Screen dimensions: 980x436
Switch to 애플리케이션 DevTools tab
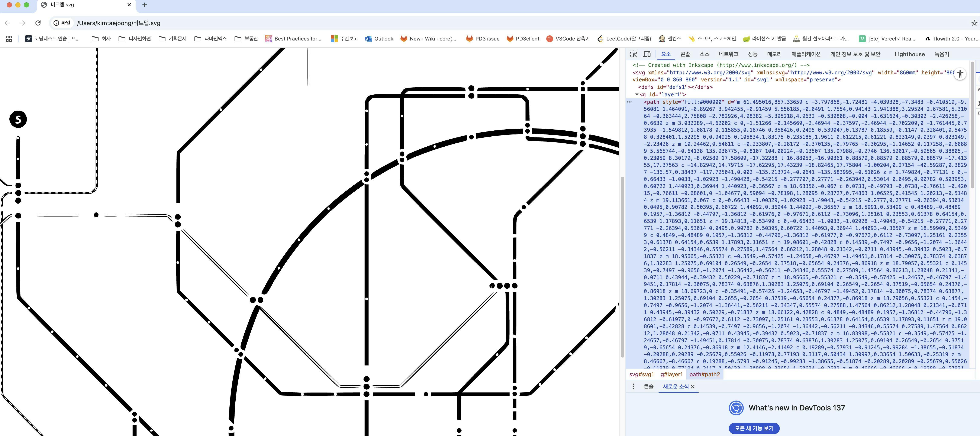tap(806, 54)
